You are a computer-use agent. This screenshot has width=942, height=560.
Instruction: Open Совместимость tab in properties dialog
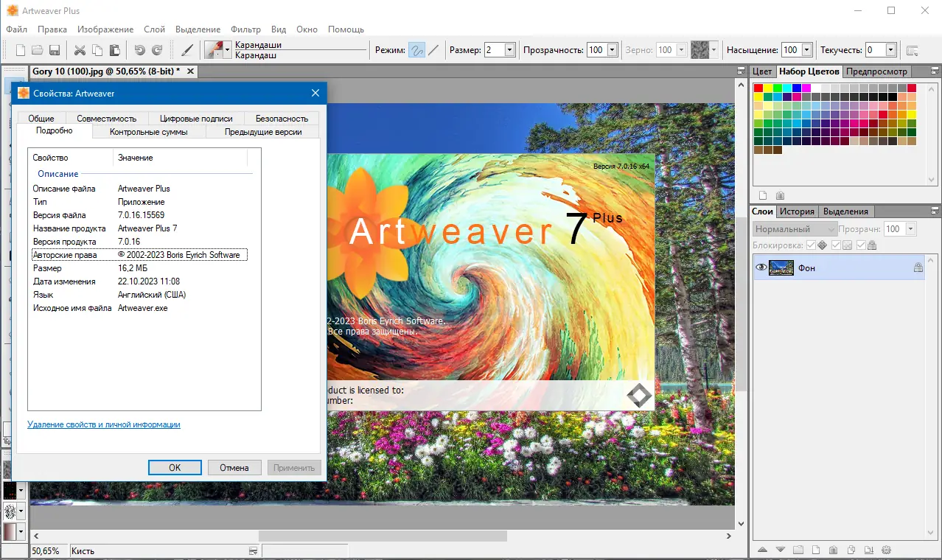pos(107,118)
